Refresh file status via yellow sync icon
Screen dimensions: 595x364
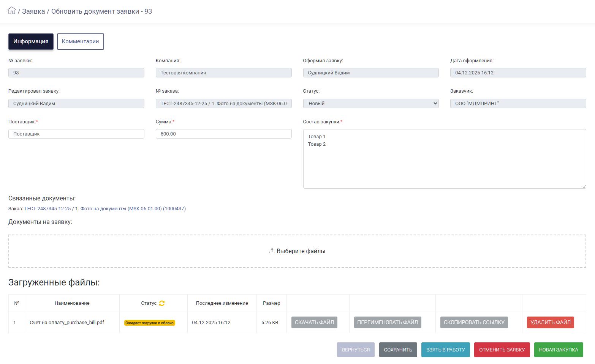(162, 303)
